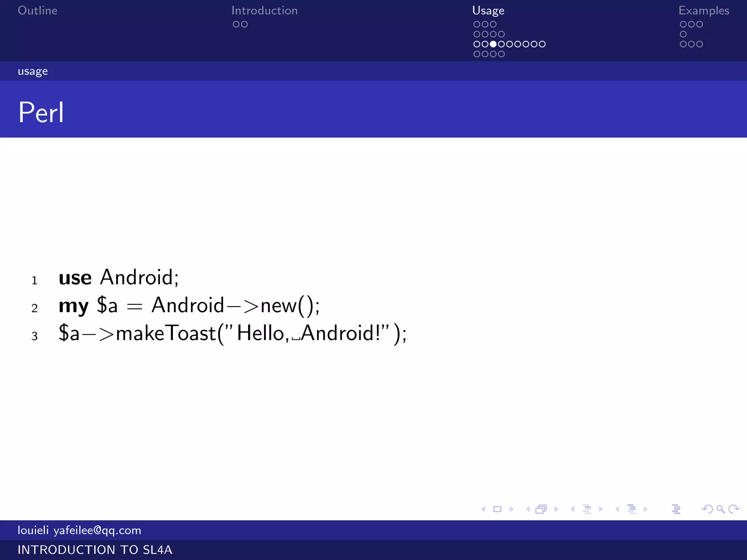Click line number 1 of the listing
This screenshot has width=747, height=560.
[35, 280]
